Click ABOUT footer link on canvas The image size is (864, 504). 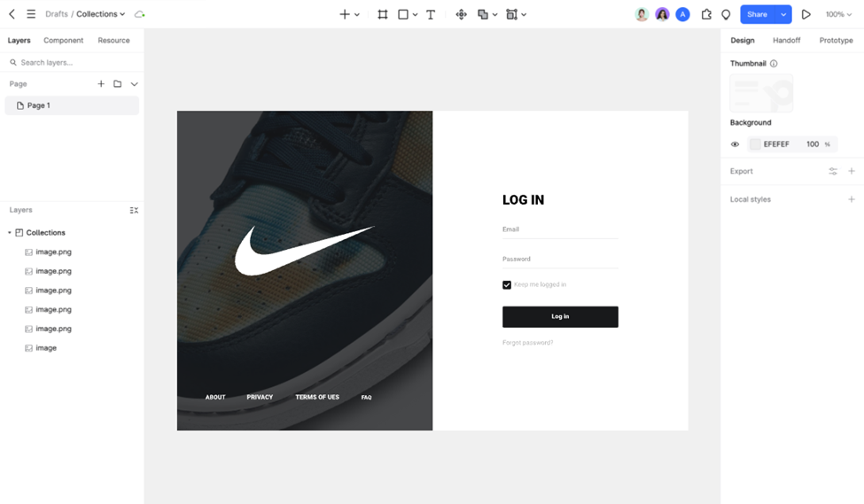click(215, 397)
